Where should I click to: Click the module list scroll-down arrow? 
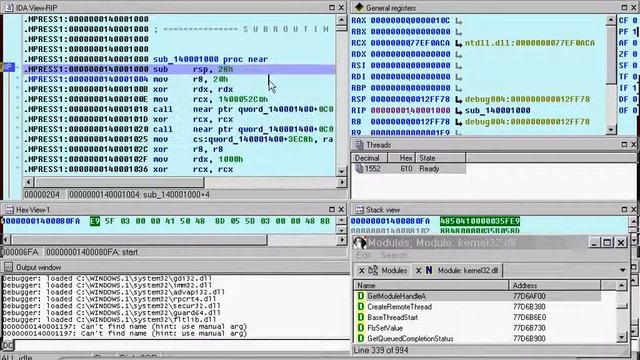(x=621, y=337)
